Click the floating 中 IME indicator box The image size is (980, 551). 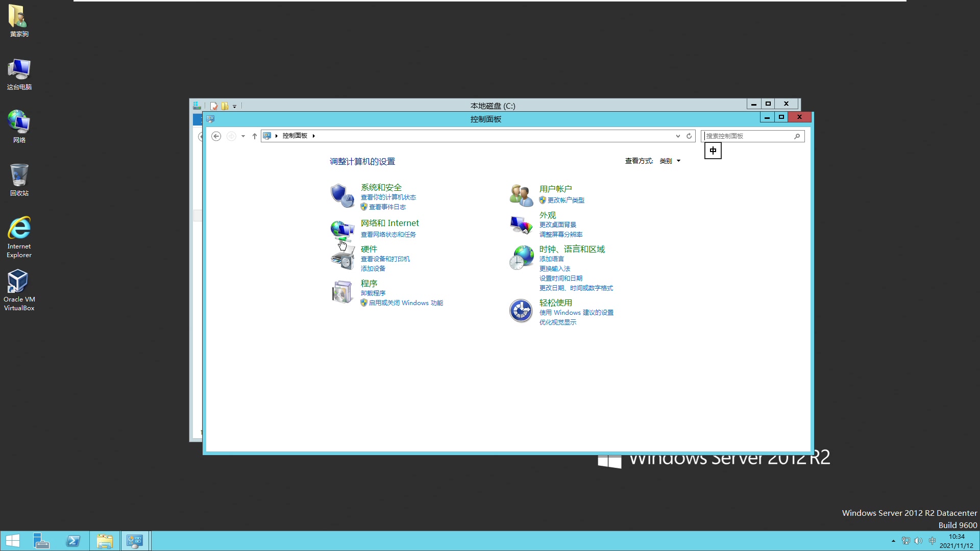click(713, 151)
